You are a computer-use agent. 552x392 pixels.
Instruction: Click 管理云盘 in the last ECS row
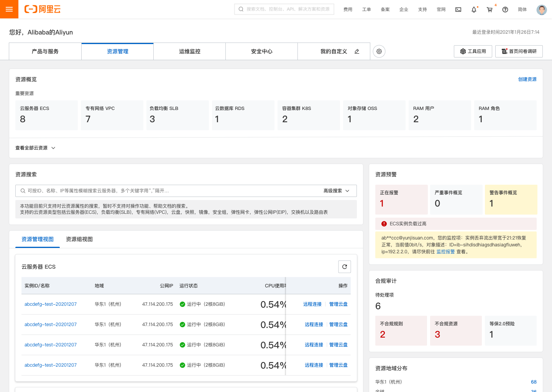338,365
